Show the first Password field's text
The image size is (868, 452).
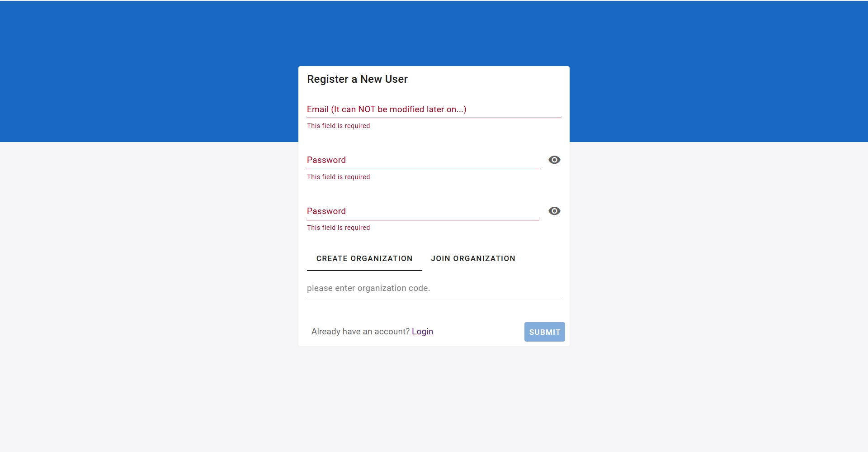point(554,160)
